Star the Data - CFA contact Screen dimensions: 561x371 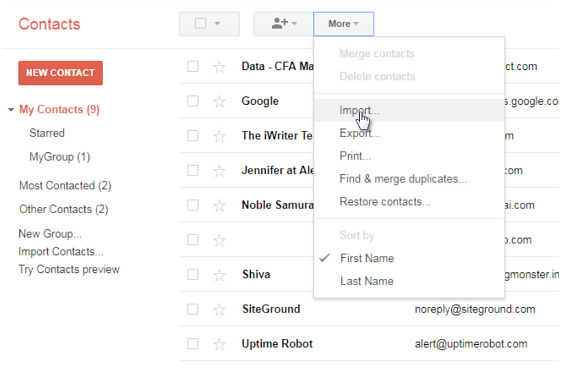219,67
